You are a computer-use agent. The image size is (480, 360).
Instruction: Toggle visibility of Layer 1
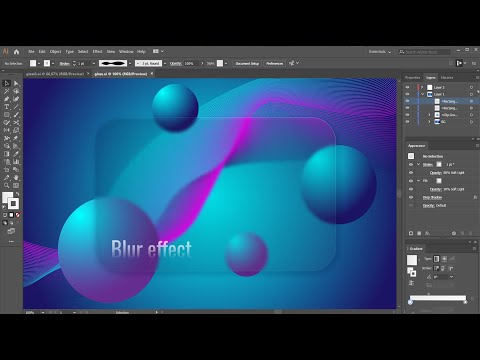click(407, 94)
